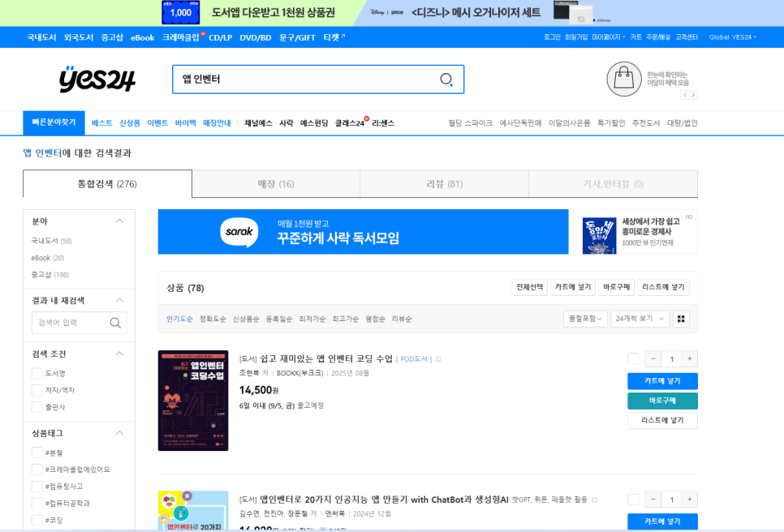The height and width of the screenshot is (532, 784).
Task: Click previous arrow under benefits banner
Action: click(685, 95)
